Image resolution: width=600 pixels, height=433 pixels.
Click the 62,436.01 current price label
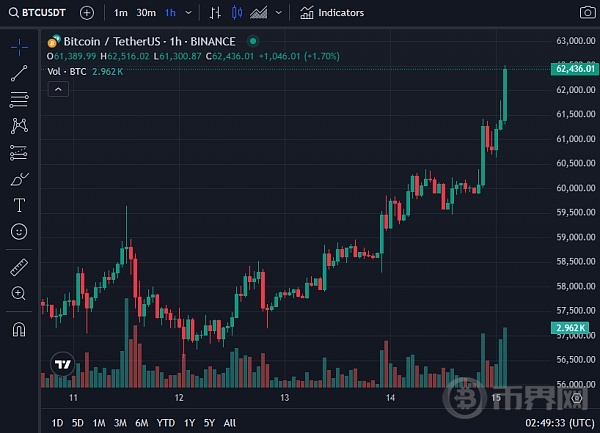[575, 69]
